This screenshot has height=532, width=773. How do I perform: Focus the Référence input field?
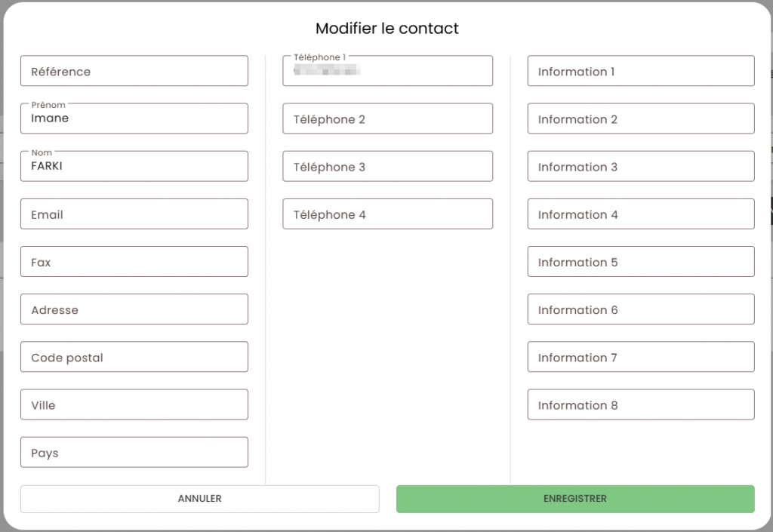(x=134, y=71)
